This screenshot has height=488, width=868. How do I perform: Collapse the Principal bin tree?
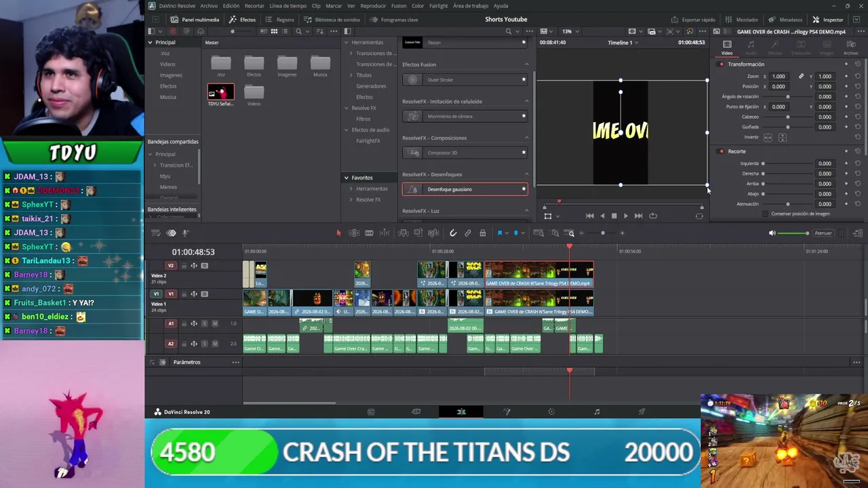(x=150, y=43)
